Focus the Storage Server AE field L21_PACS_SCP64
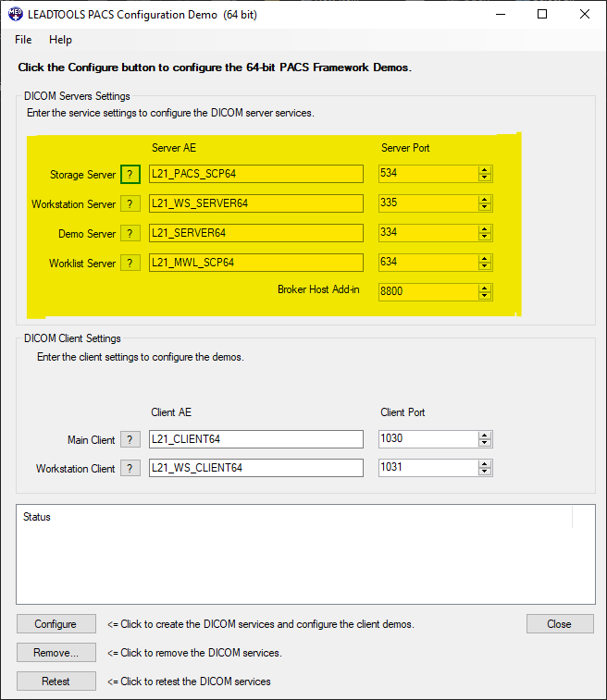 pos(256,174)
